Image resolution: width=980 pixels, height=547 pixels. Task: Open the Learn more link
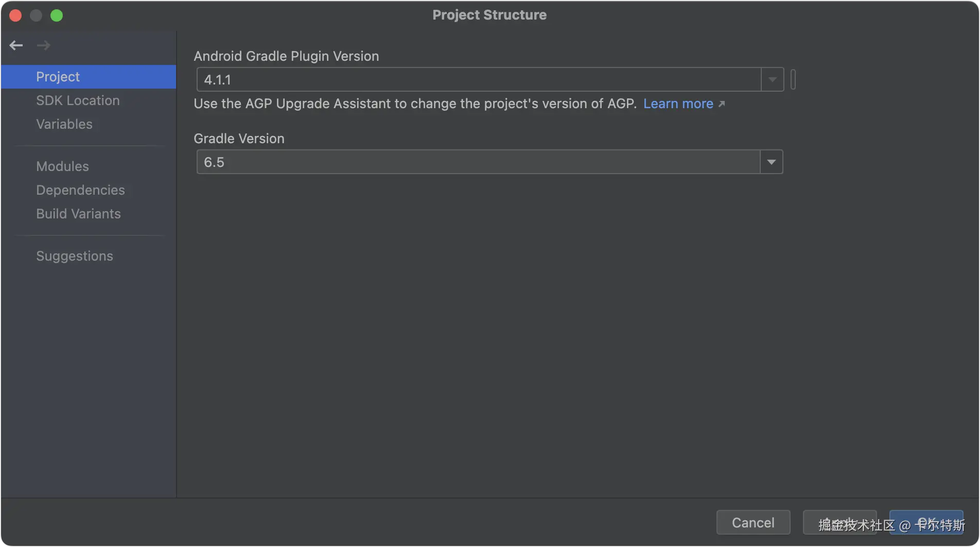pyautogui.click(x=678, y=104)
